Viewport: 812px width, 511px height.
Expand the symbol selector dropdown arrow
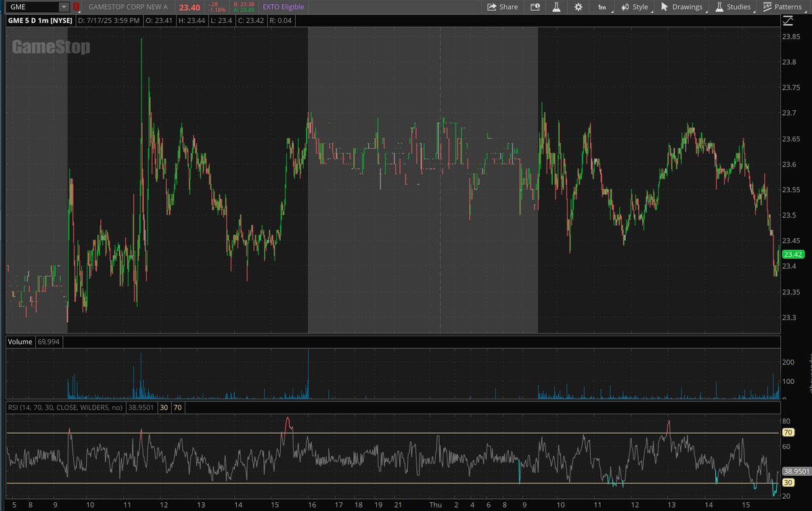pyautogui.click(x=64, y=7)
